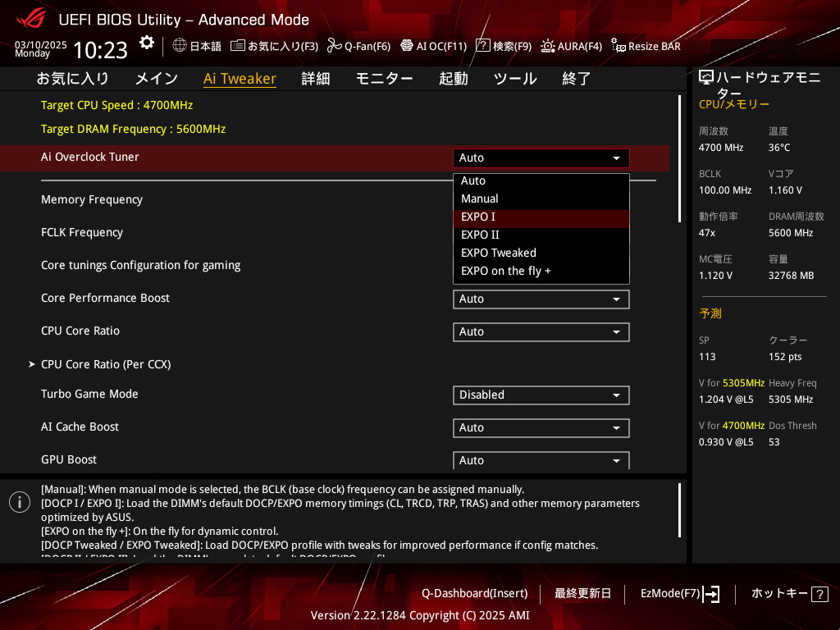The height and width of the screenshot is (630, 840).
Task: Click the SP value 113
Action: [x=707, y=357]
